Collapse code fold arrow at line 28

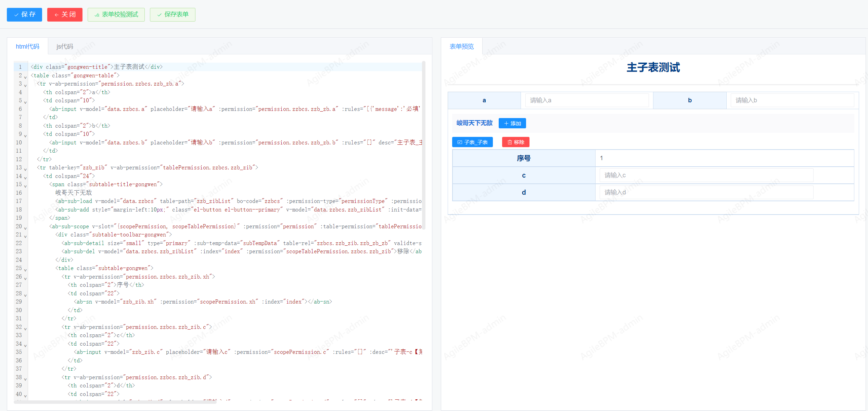pos(25,295)
